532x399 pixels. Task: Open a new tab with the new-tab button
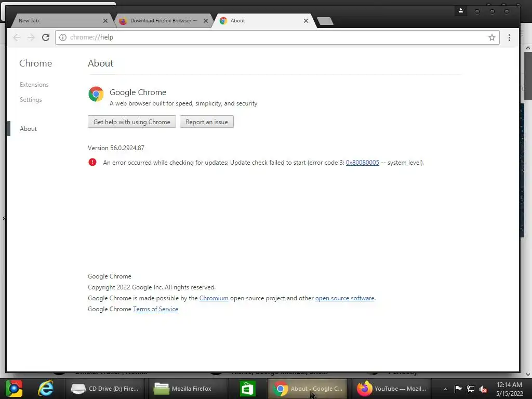pyautogui.click(x=325, y=21)
